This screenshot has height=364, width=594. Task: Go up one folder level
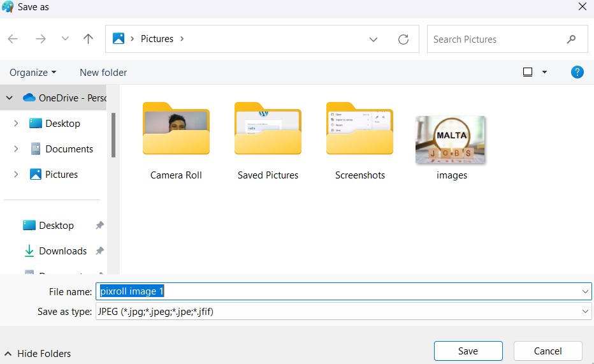coord(89,39)
